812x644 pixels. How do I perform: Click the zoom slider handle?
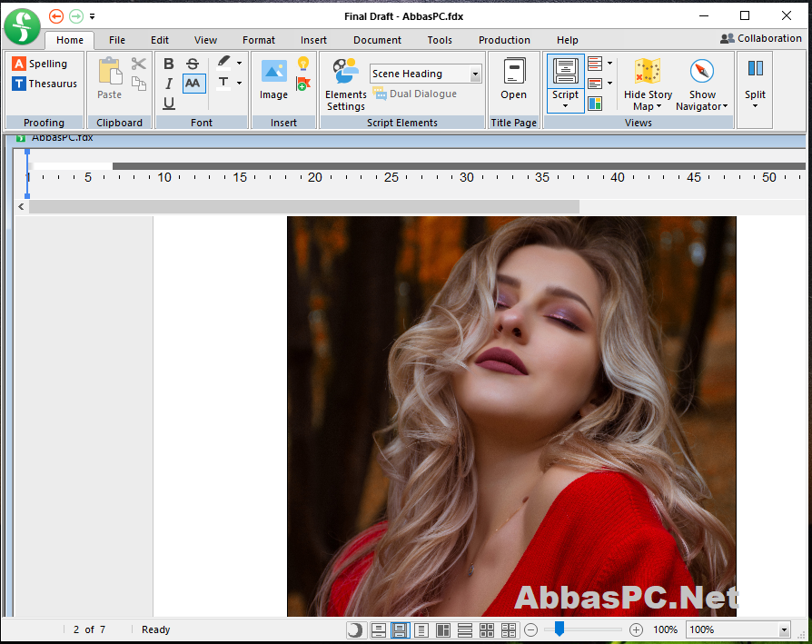pyautogui.click(x=559, y=629)
